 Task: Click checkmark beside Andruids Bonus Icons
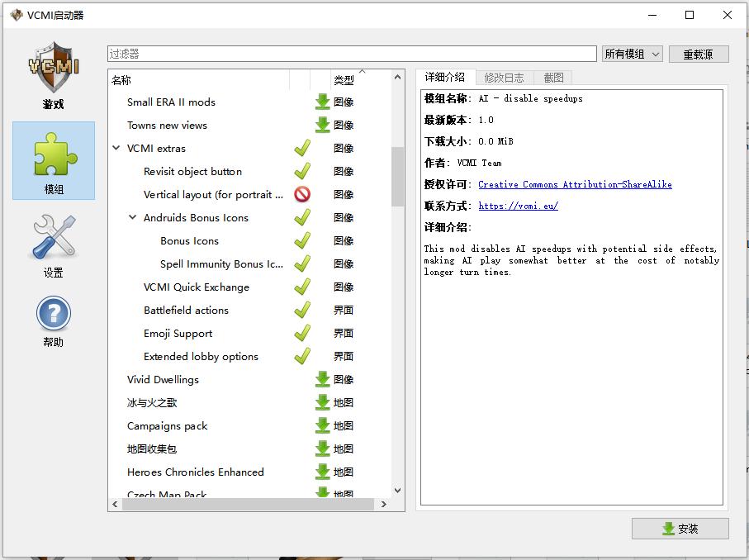coord(302,217)
